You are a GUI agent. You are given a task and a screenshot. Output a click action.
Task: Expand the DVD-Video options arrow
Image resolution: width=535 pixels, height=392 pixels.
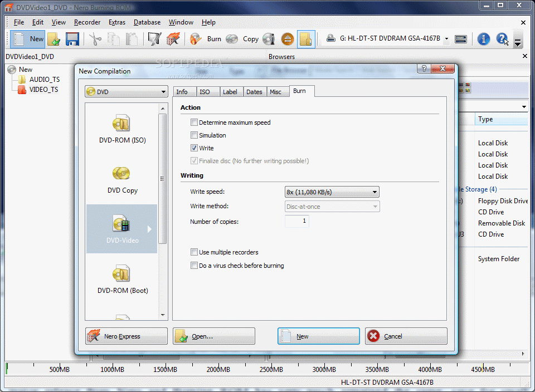coord(149,229)
